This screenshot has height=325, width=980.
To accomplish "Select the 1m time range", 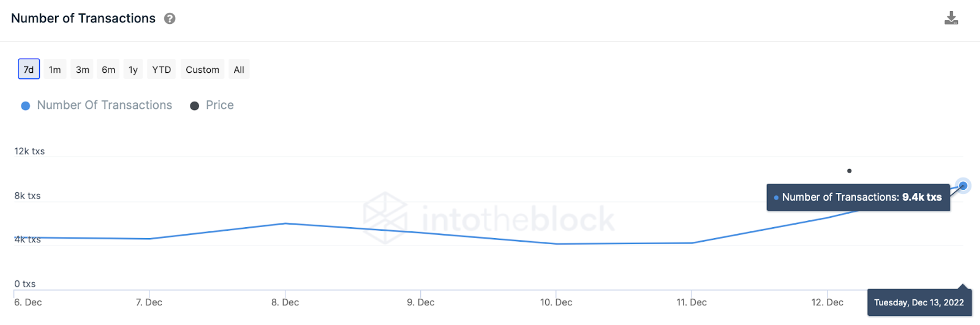I will (55, 69).
